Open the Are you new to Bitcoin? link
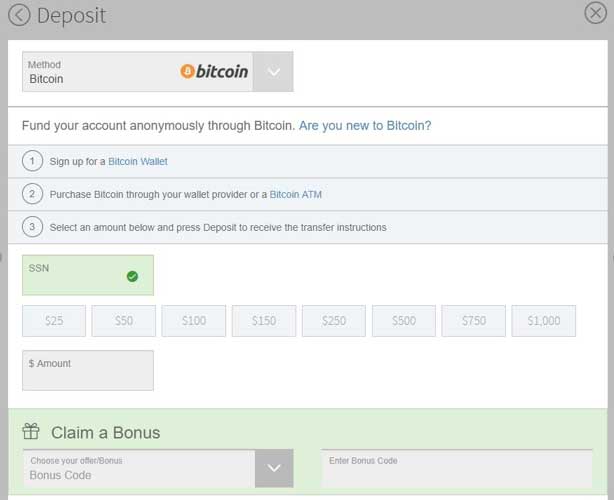 click(x=365, y=126)
